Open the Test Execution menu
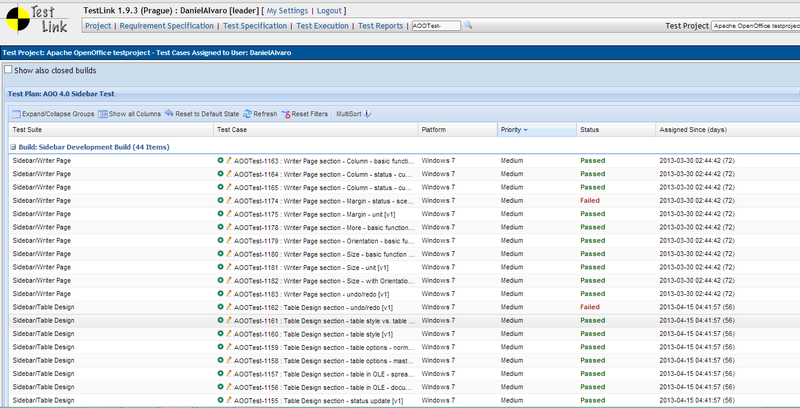 pos(323,26)
